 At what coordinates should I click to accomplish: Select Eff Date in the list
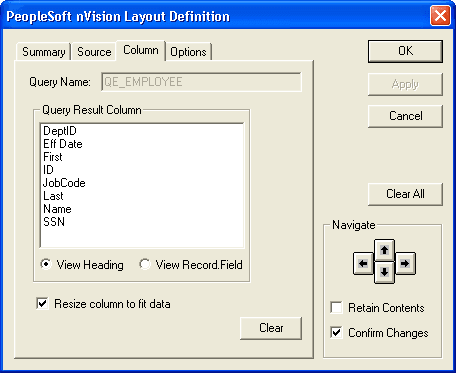tap(142, 144)
